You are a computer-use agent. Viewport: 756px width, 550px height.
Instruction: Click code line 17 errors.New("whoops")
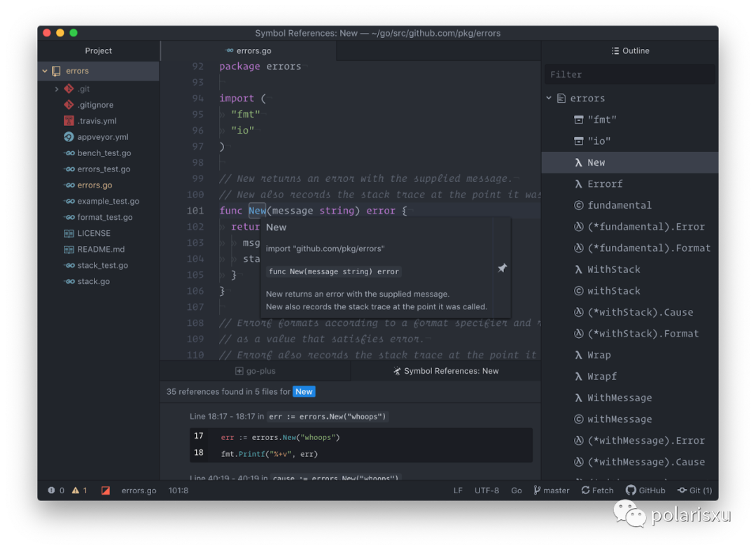[280, 437]
